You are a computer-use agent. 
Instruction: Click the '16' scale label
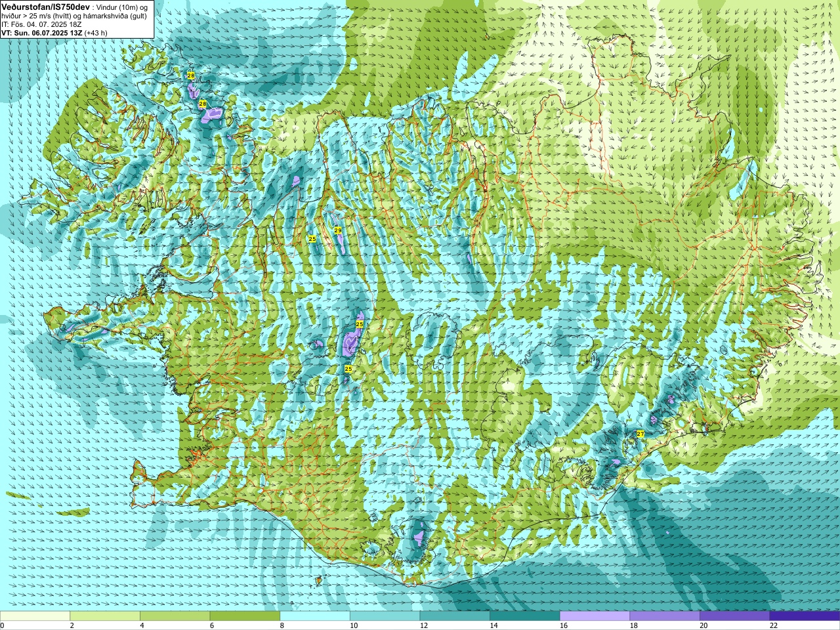[x=564, y=626]
